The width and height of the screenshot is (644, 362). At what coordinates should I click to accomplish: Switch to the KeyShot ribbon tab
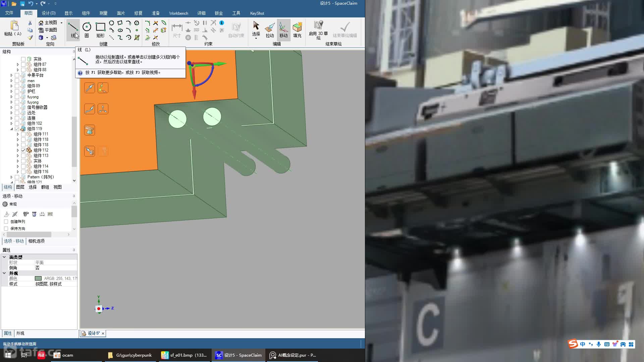257,13
